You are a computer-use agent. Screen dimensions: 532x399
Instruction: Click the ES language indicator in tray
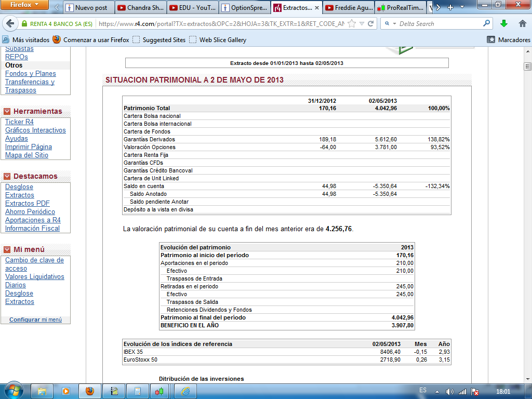(423, 390)
